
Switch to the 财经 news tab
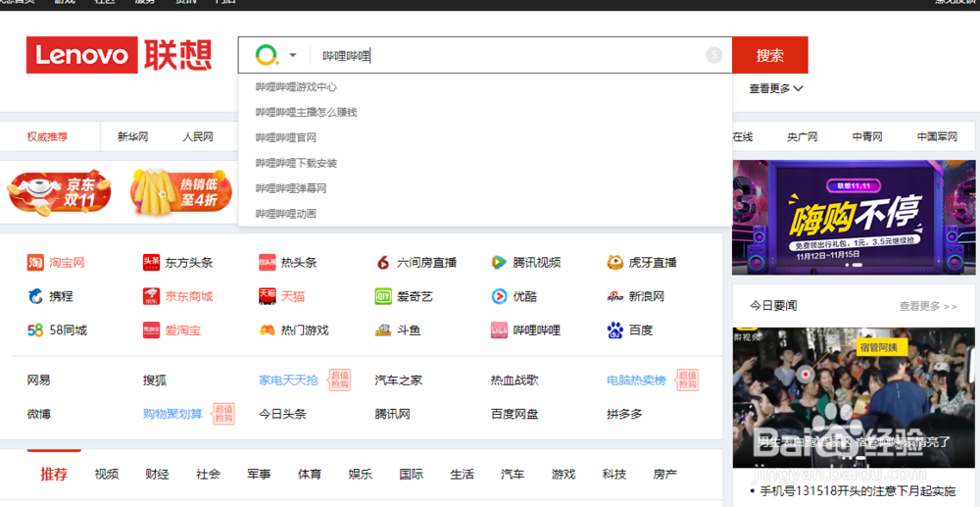point(157,475)
